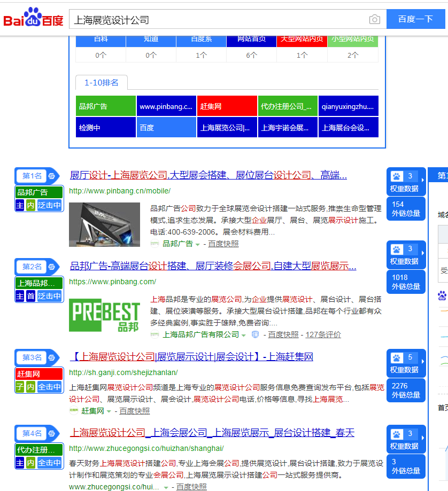Screen dimensions: 448x491
Task: Click the 泛击中 tag under 第1名
Action: coord(50,205)
